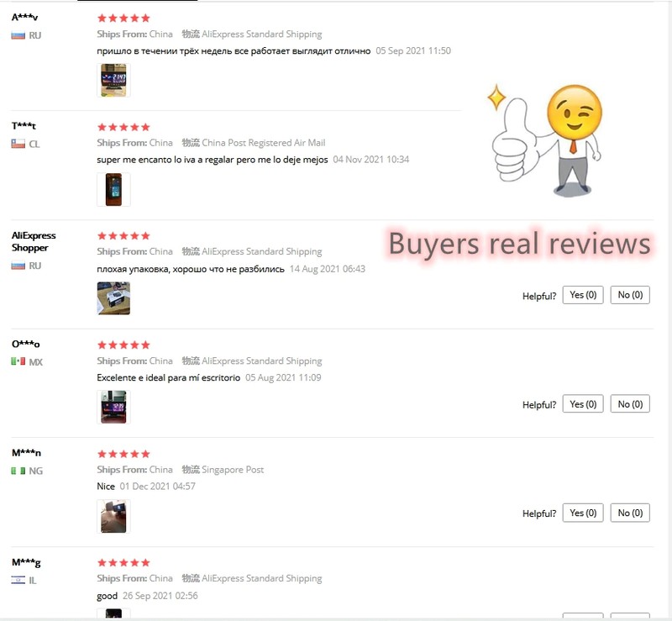Click the five-star rating of A***v's review
672x621 pixels.
123,18
